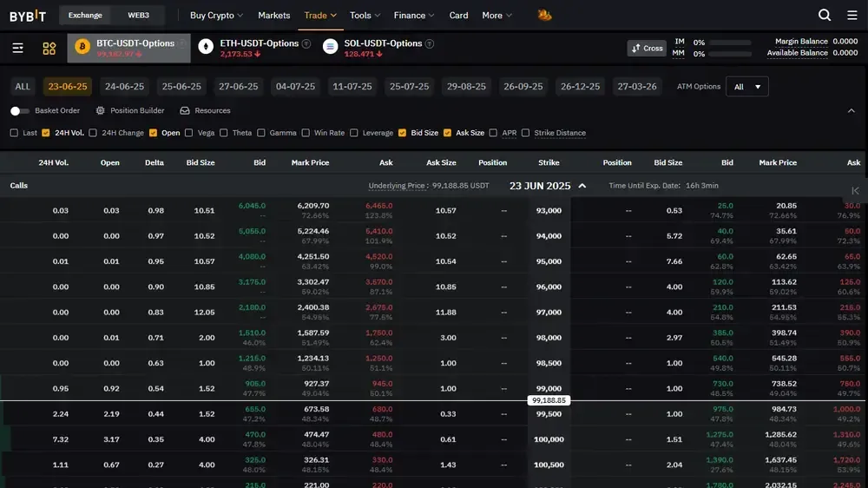The height and width of the screenshot is (488, 868).
Task: Open the search icon in header
Action: click(x=825, y=15)
